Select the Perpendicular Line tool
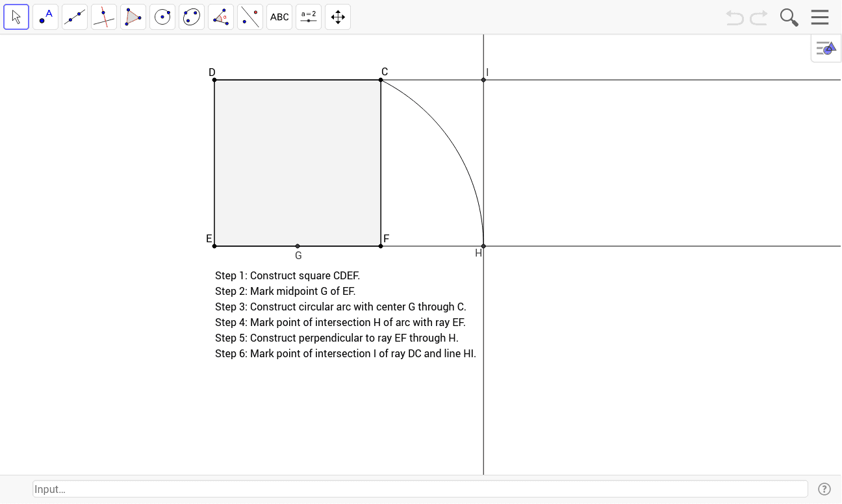 click(x=104, y=17)
